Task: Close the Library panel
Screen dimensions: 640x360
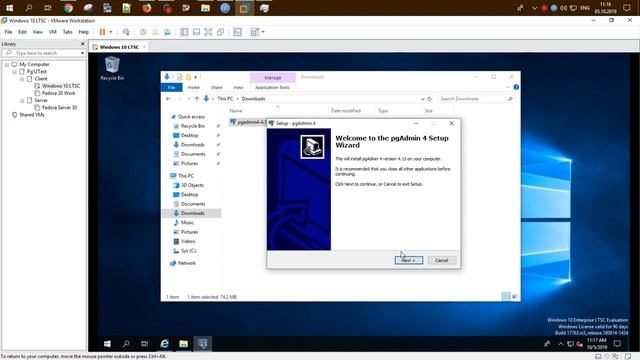Action: (83, 44)
